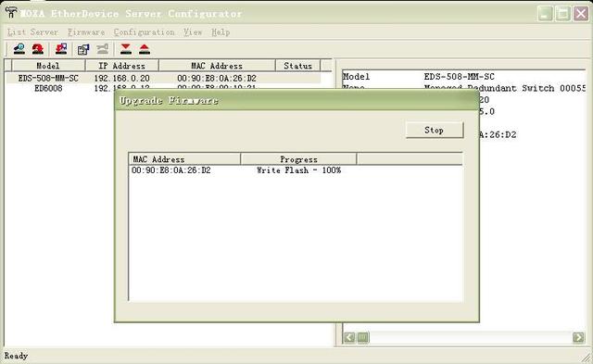This screenshot has width=593, height=364.
Task: Open the Firmware menu
Action: (86, 32)
